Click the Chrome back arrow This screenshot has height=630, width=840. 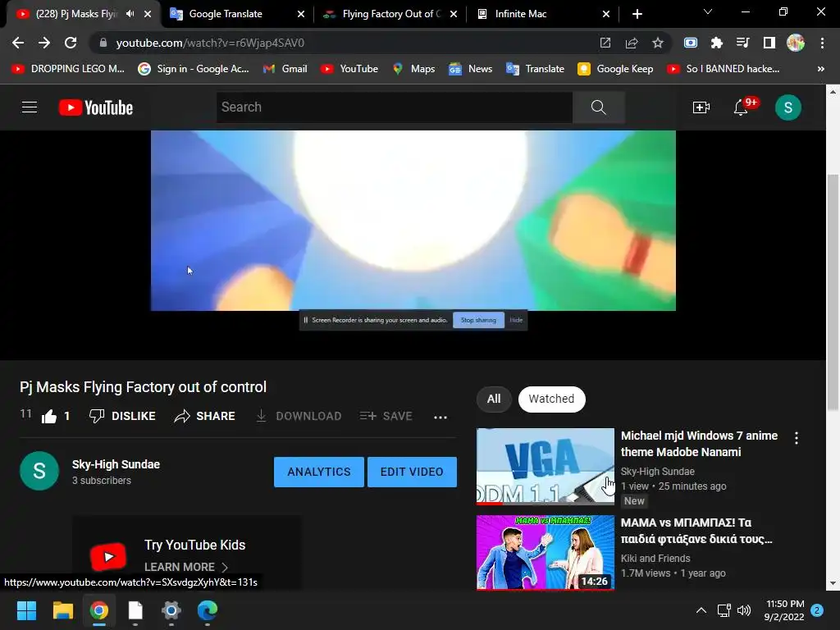pyautogui.click(x=18, y=43)
